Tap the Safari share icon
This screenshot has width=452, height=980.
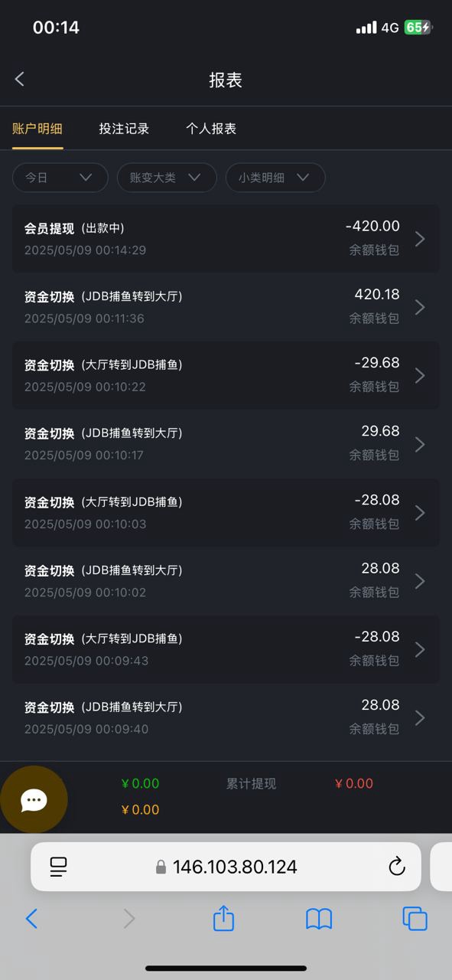(223, 917)
